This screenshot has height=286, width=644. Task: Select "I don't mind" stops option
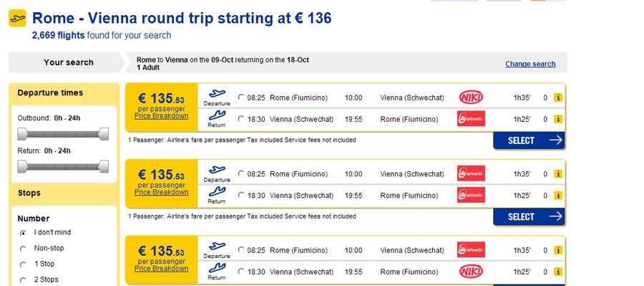tap(23, 233)
